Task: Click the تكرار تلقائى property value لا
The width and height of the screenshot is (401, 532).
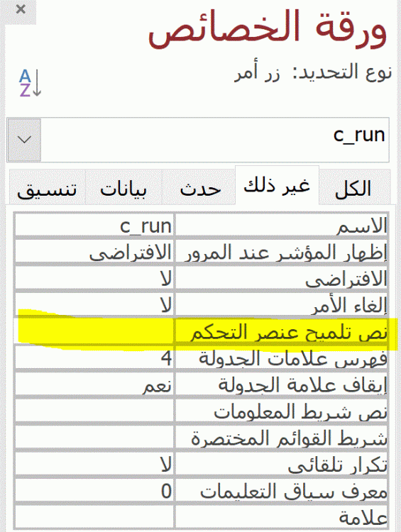Action: (94, 463)
